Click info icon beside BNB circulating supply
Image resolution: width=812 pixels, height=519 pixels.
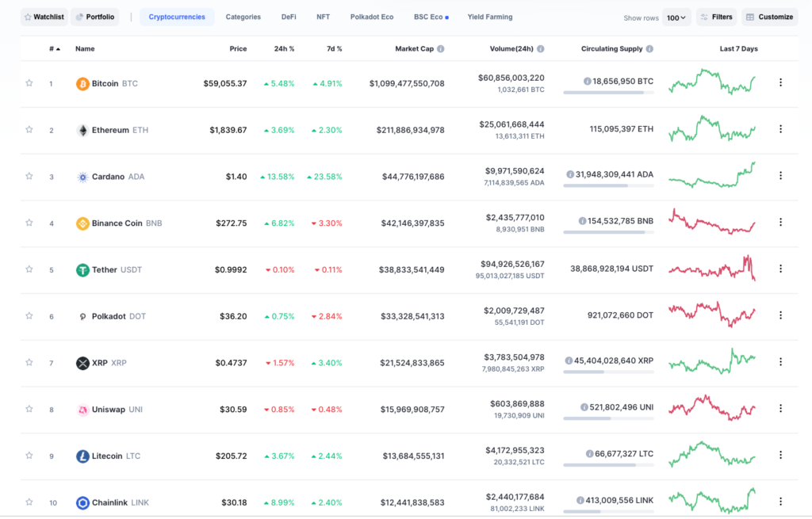click(x=582, y=221)
